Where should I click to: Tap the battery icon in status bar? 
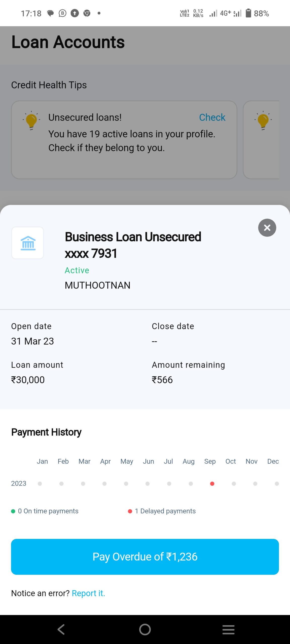click(248, 13)
